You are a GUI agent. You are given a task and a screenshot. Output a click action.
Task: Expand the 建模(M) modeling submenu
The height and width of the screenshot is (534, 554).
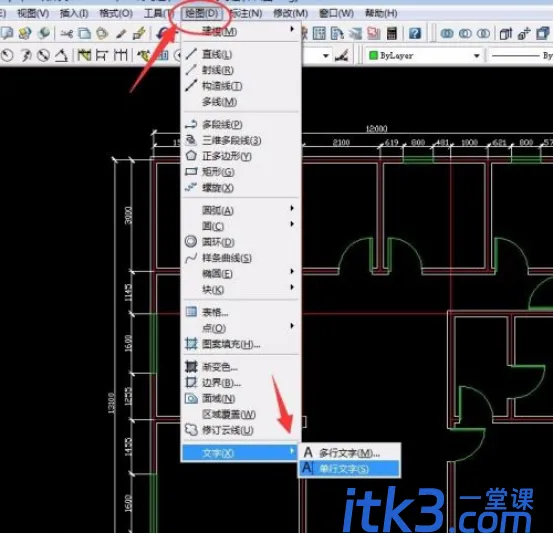coord(240,31)
